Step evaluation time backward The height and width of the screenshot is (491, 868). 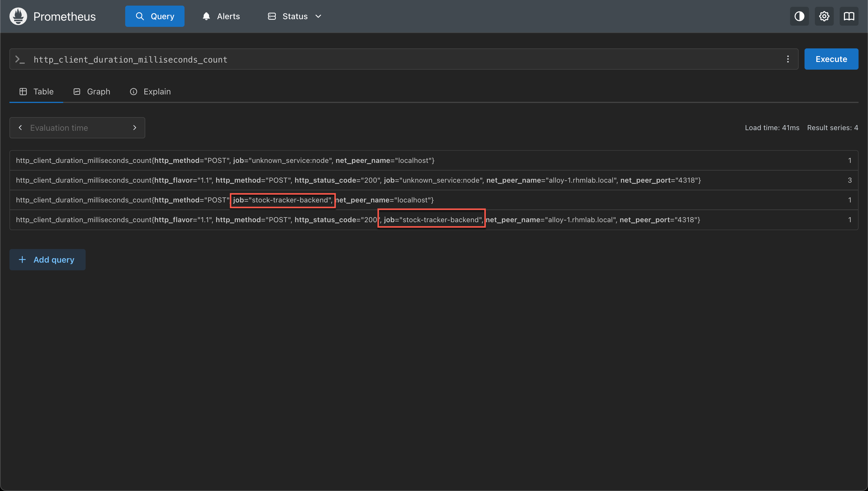tap(20, 128)
